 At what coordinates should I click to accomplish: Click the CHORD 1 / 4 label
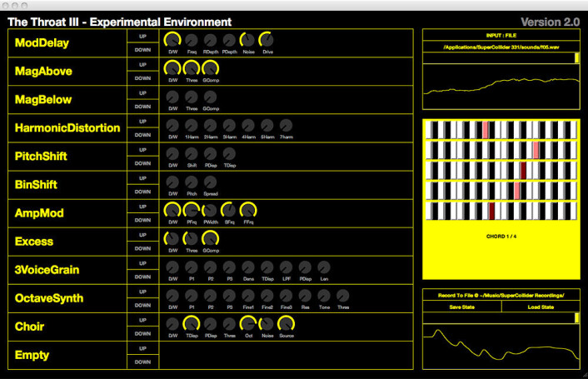(x=501, y=237)
